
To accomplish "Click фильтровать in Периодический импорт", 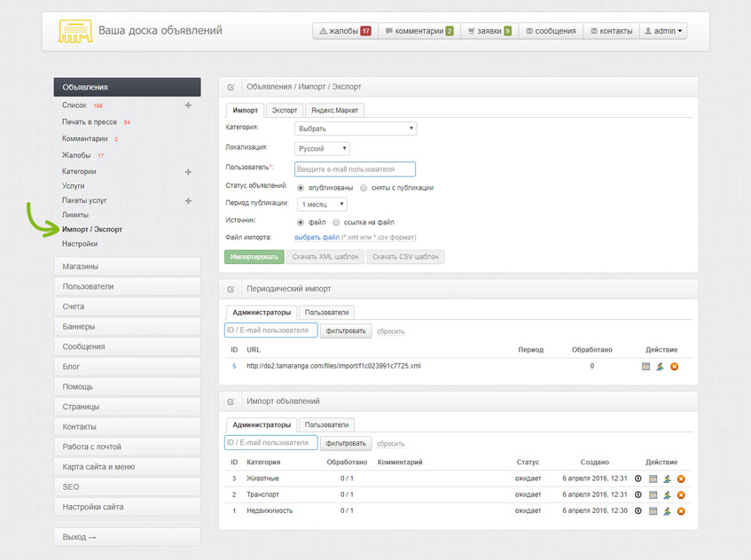I will coord(346,331).
